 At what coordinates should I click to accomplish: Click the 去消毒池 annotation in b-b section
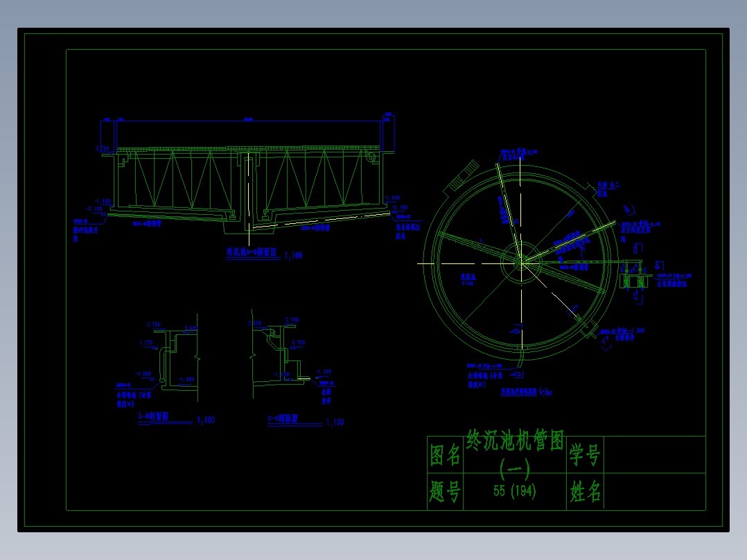tap(134, 399)
